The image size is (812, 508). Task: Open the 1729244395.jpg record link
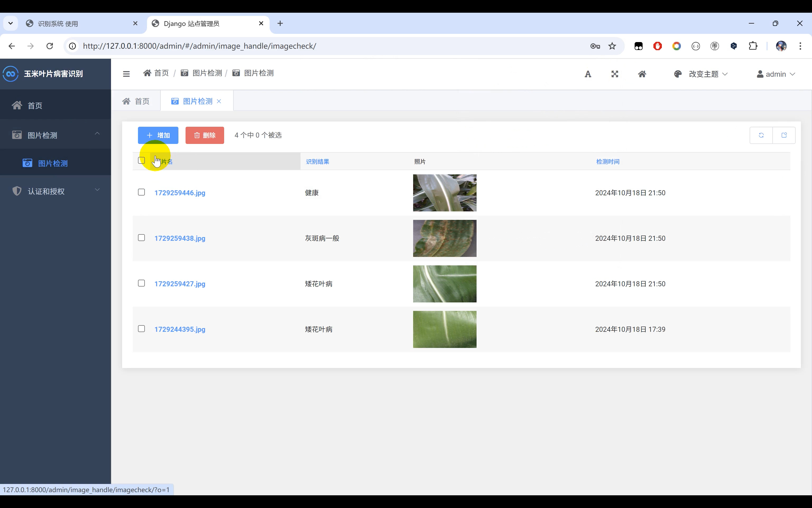[x=180, y=329]
